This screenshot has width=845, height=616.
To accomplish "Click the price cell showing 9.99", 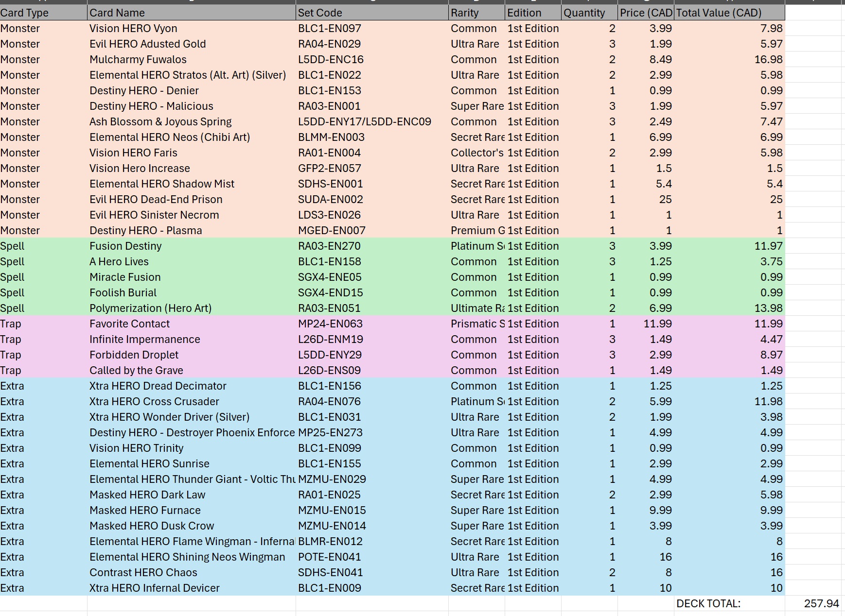I will [646, 510].
